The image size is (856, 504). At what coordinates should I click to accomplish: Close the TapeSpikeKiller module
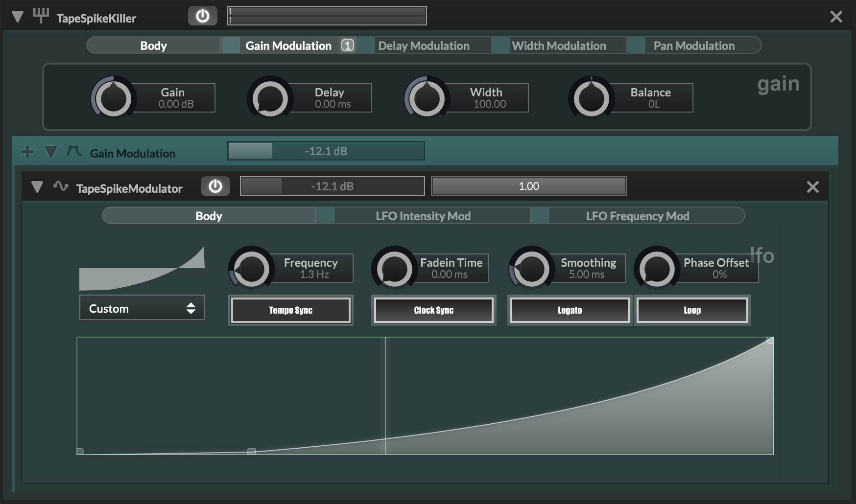[x=836, y=17]
